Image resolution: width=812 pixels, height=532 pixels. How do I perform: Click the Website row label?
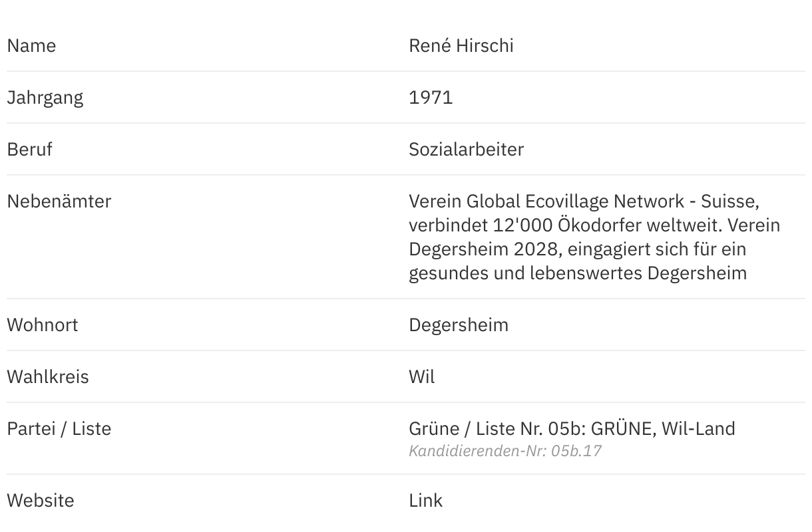click(x=40, y=500)
